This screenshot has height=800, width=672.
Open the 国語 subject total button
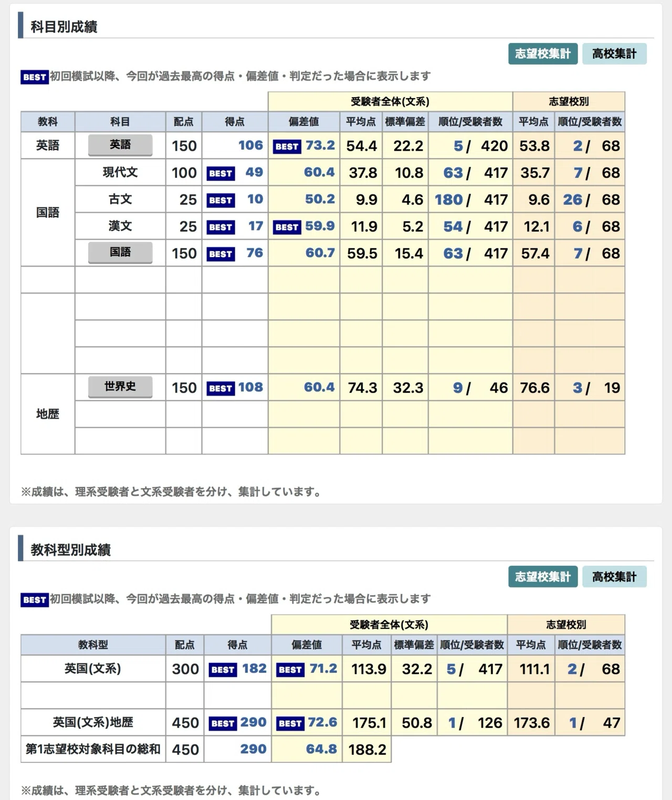[120, 252]
